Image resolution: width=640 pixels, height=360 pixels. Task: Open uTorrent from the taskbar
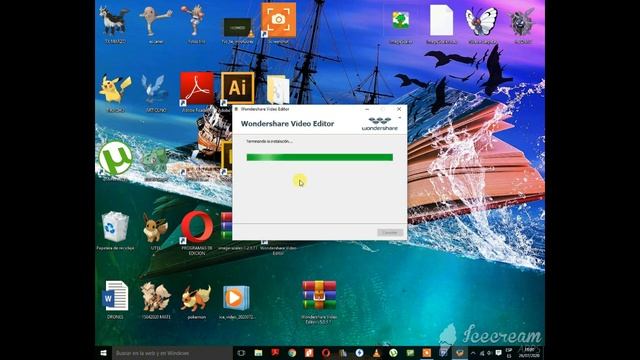tap(393, 353)
